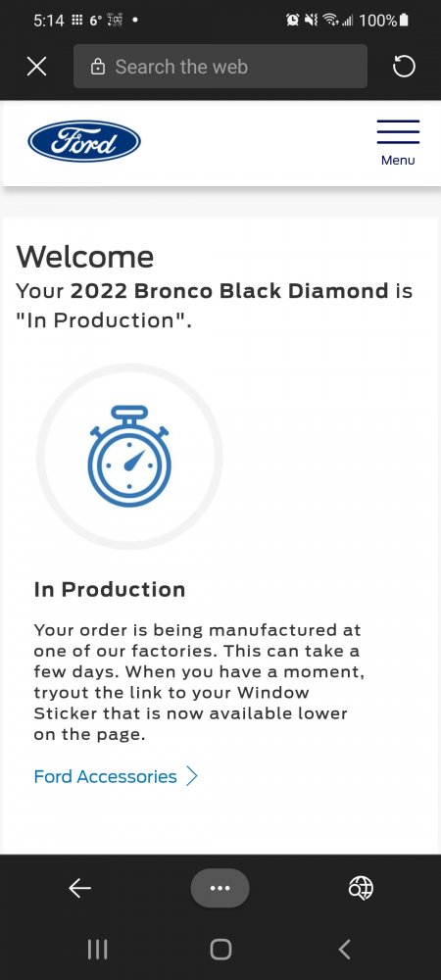
Task: Open the three-dots options pill
Action: pyautogui.click(x=220, y=888)
